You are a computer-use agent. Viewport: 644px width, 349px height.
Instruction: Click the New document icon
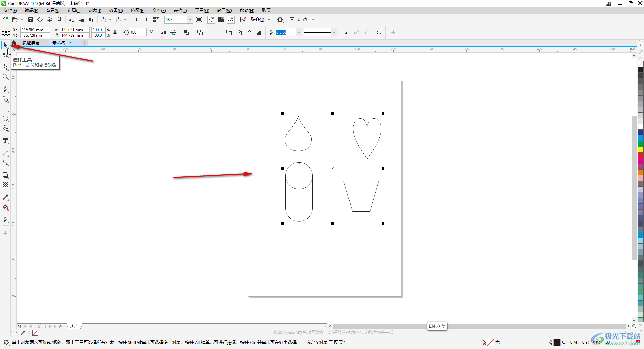5,20
